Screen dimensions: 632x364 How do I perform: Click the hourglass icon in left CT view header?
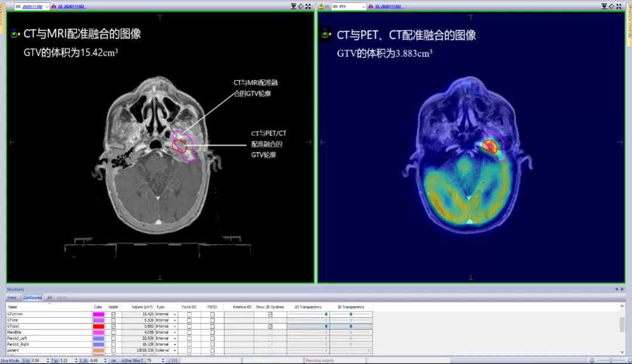point(293,6)
